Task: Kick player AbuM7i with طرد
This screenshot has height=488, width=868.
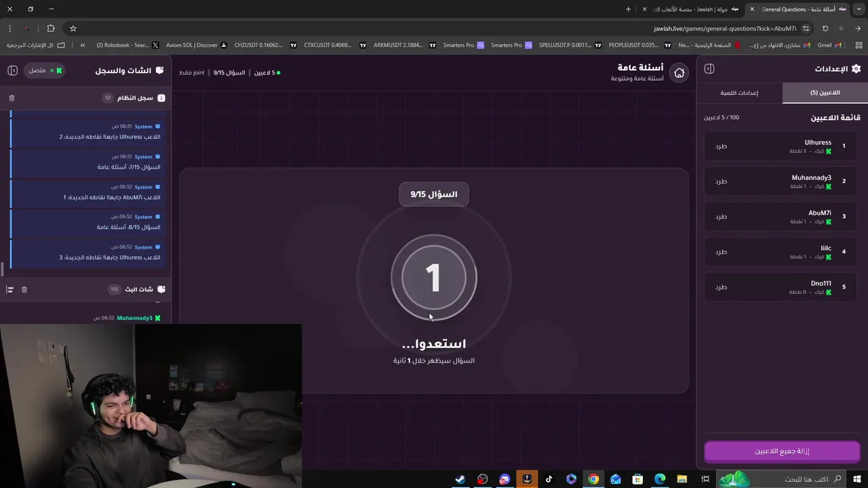Action: [721, 216]
